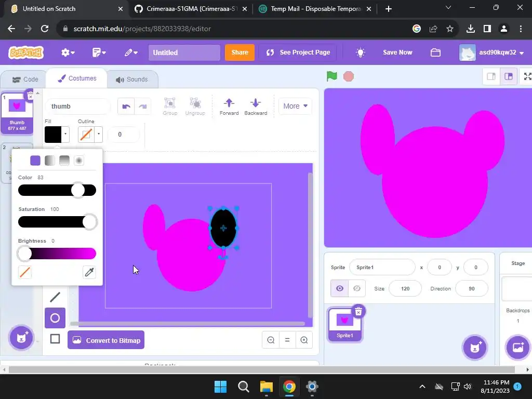Select vertical gradient fill mode
Screen dimensions: 532x399
pos(64,161)
